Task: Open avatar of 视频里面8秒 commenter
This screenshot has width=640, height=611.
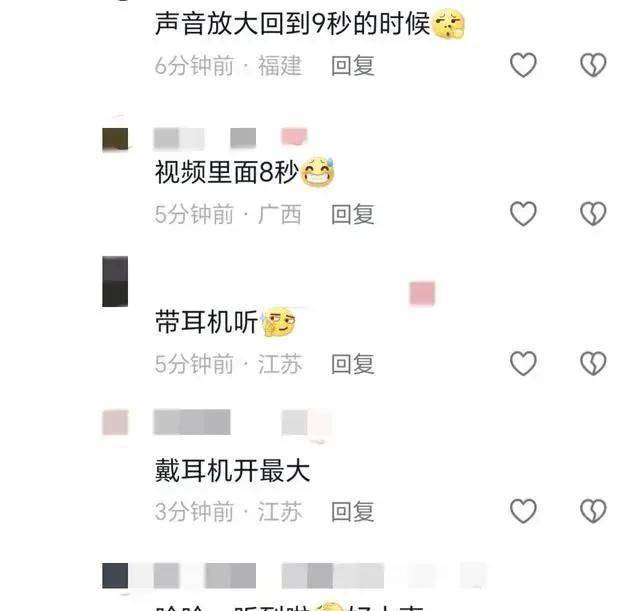Action: tap(115, 139)
